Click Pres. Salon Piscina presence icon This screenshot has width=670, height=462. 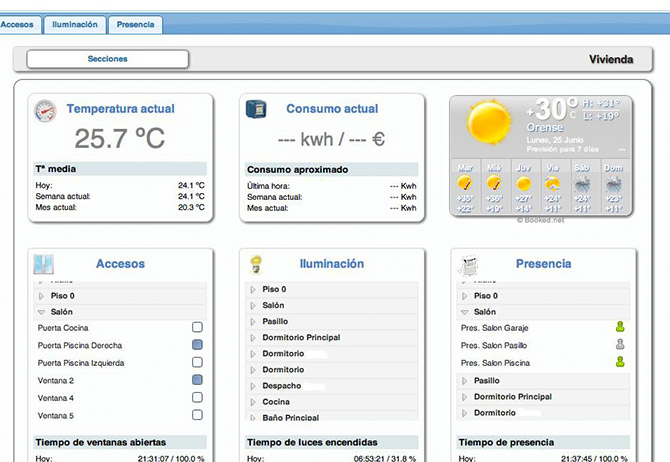pos(620,362)
